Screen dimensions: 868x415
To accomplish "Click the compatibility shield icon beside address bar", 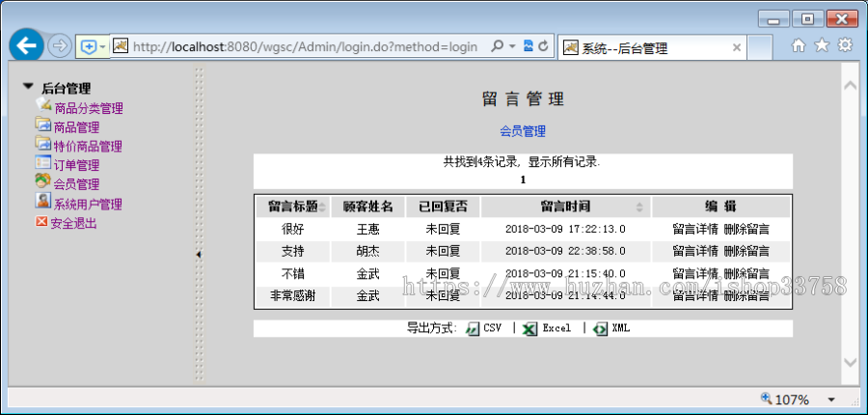I will click(89, 47).
